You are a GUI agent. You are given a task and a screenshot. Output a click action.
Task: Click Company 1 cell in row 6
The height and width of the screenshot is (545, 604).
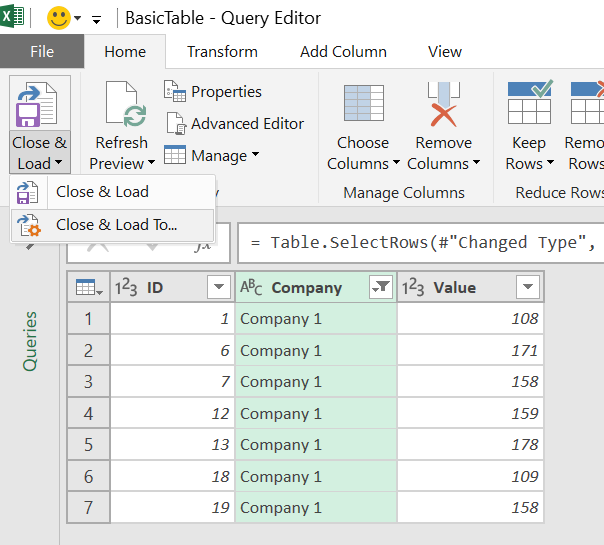tap(316, 476)
